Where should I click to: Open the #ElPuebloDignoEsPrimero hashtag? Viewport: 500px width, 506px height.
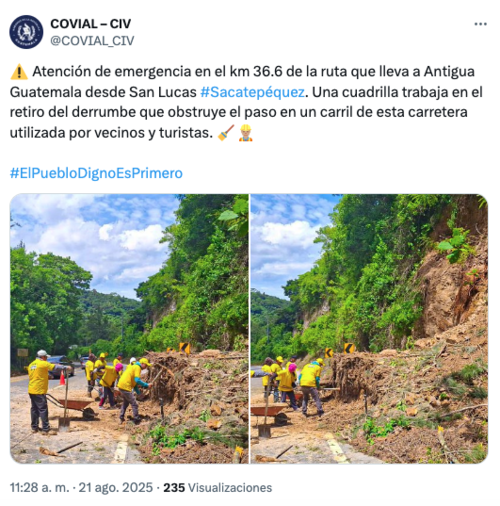tap(96, 173)
